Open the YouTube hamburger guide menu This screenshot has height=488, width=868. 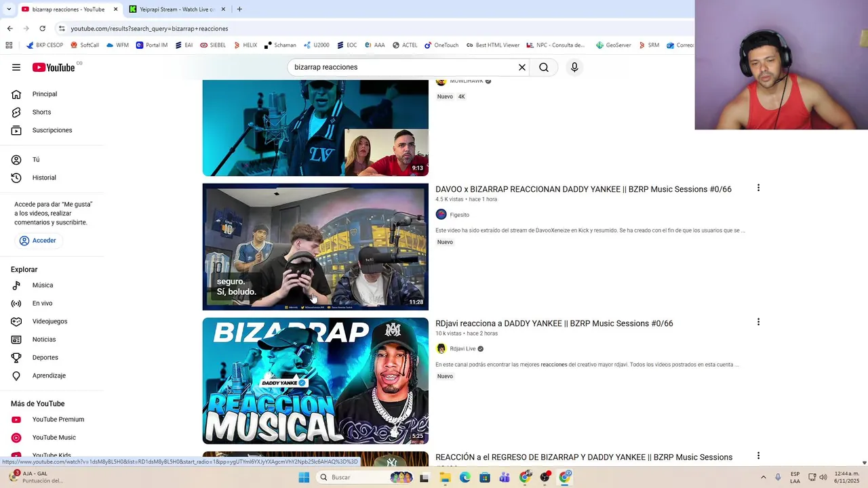point(16,67)
